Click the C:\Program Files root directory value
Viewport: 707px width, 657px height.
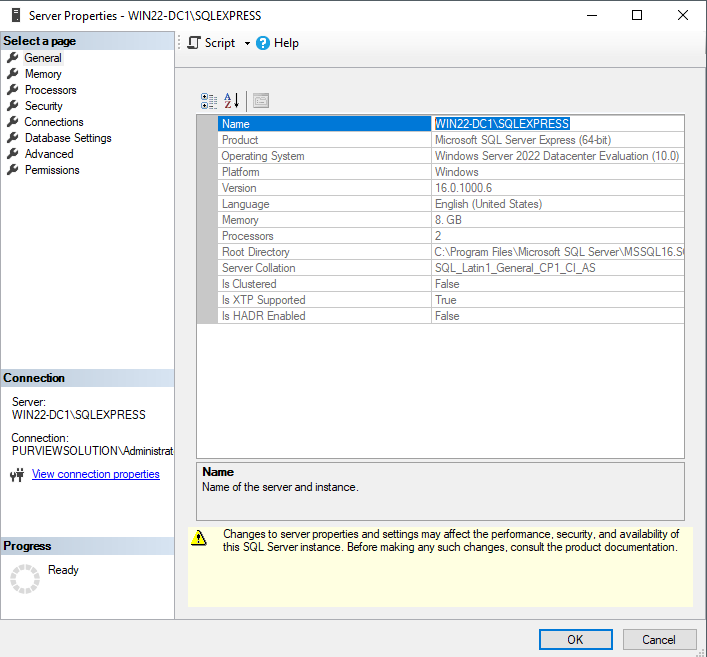559,252
